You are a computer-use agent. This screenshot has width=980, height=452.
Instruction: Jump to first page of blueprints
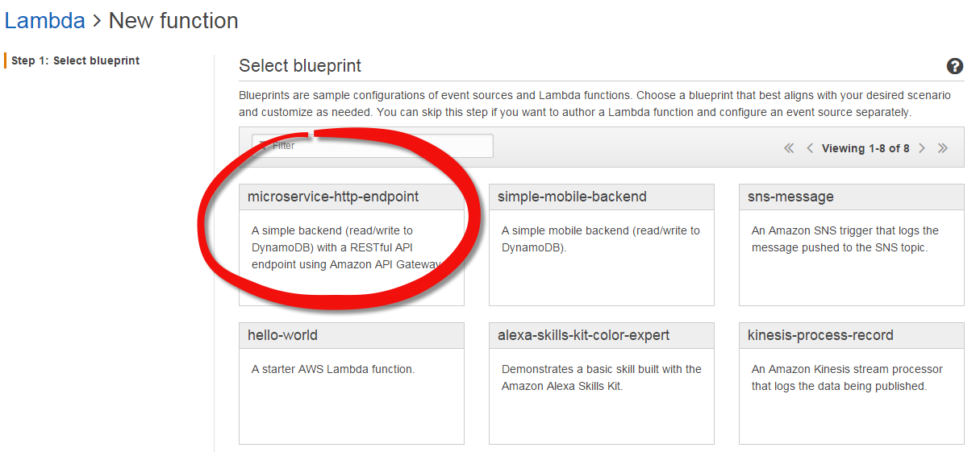pyautogui.click(x=789, y=148)
